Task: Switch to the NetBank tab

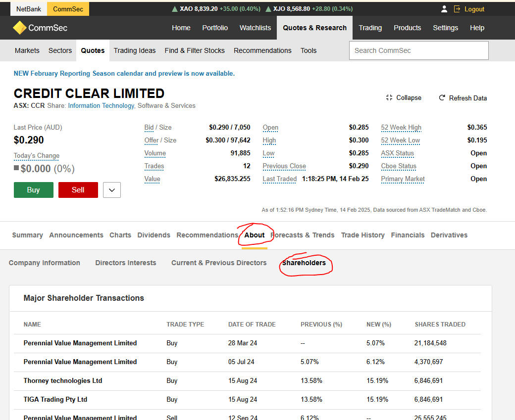Action: pos(29,9)
